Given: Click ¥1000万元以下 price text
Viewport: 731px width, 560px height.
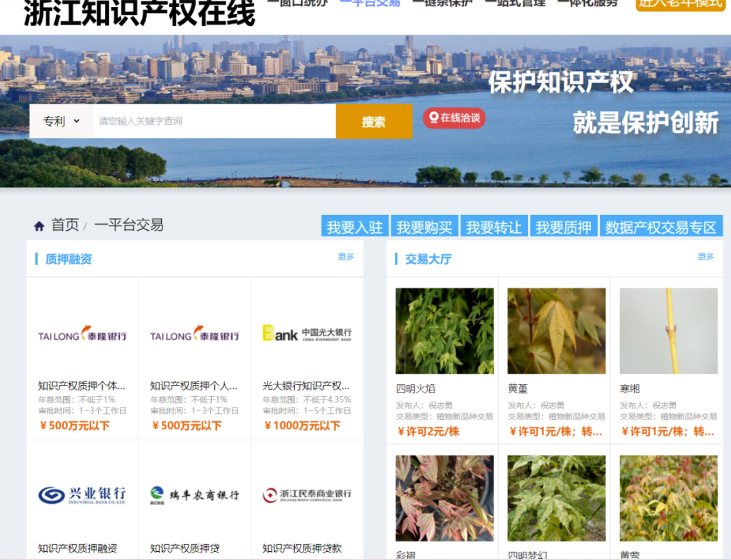Looking at the screenshot, I should (302, 426).
